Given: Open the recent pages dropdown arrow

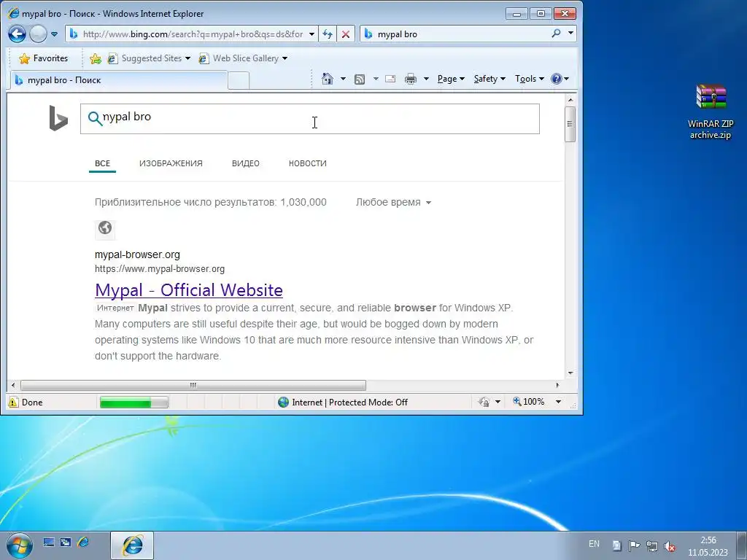Looking at the screenshot, I should (54, 34).
